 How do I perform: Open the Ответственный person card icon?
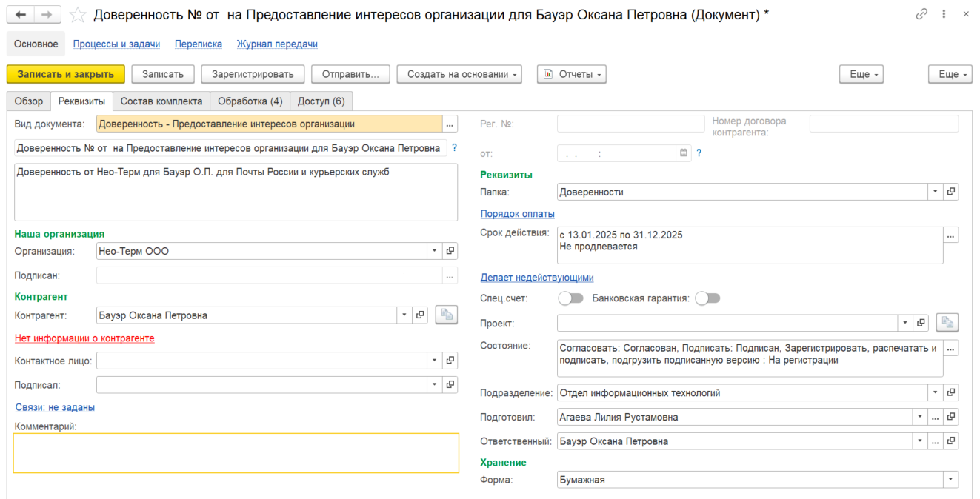point(951,441)
